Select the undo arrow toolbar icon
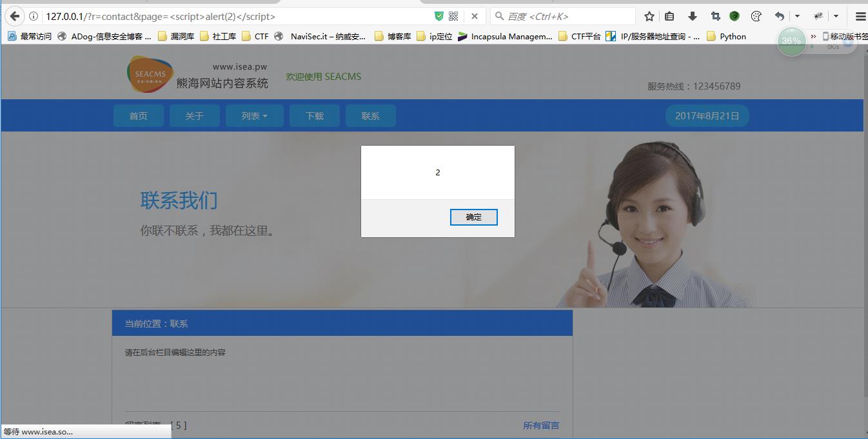 780,16
